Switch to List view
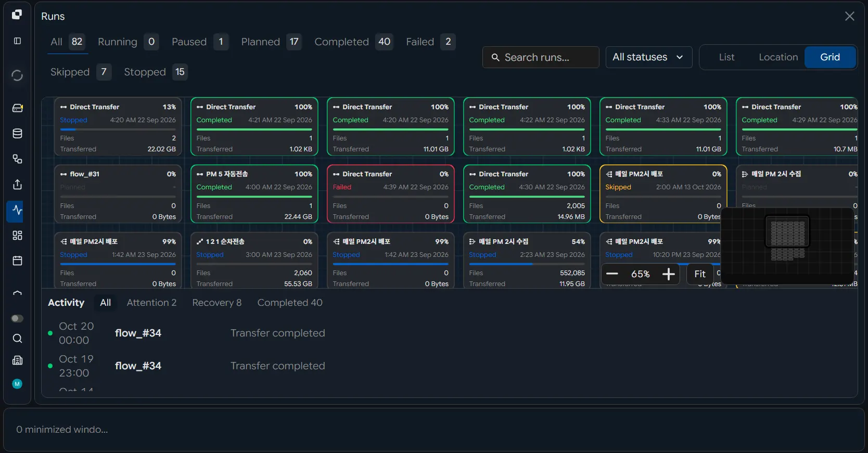The image size is (868, 453). 726,57
